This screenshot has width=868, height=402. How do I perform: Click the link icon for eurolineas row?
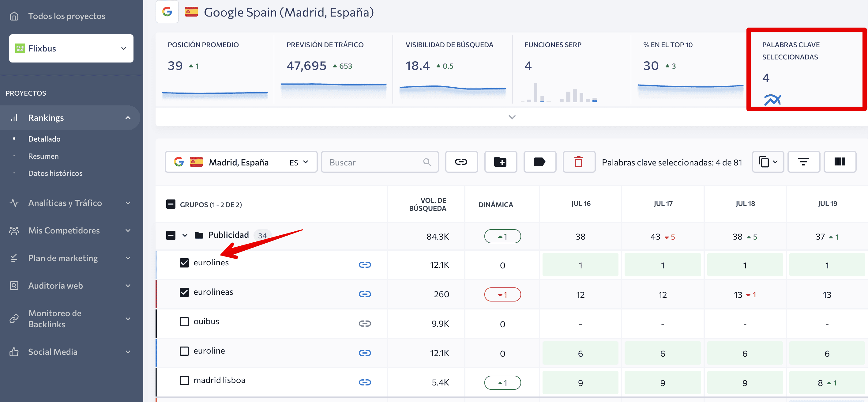365,294
